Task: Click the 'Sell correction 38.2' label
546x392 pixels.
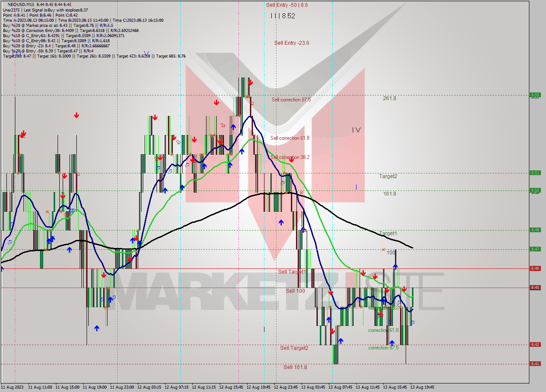Action: click(x=290, y=157)
